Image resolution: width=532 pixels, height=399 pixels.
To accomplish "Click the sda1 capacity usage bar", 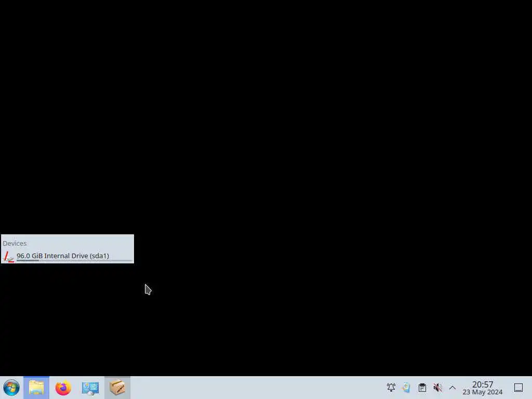I will click(74, 261).
